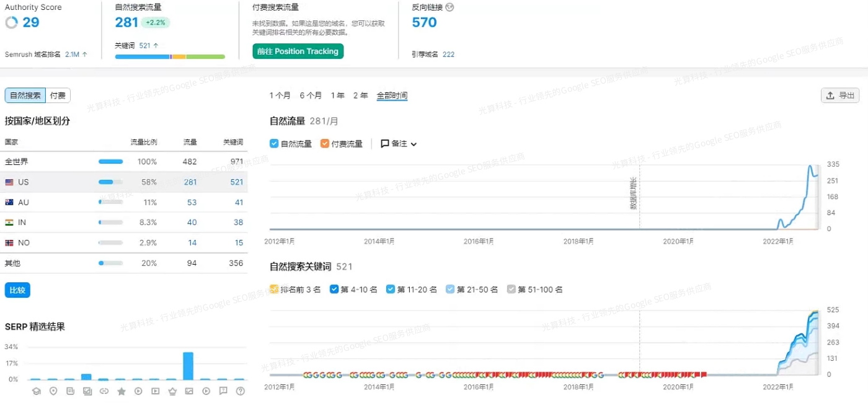Image resolution: width=868 pixels, height=403 pixels.
Task: Toggle the 第 4-10 名 ranking checkbox
Action: tap(334, 289)
